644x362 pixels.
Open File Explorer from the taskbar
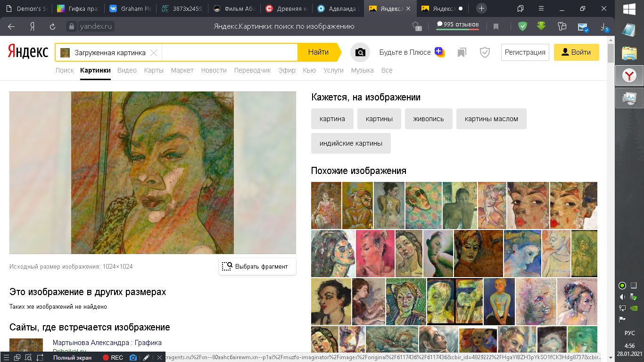point(629,53)
